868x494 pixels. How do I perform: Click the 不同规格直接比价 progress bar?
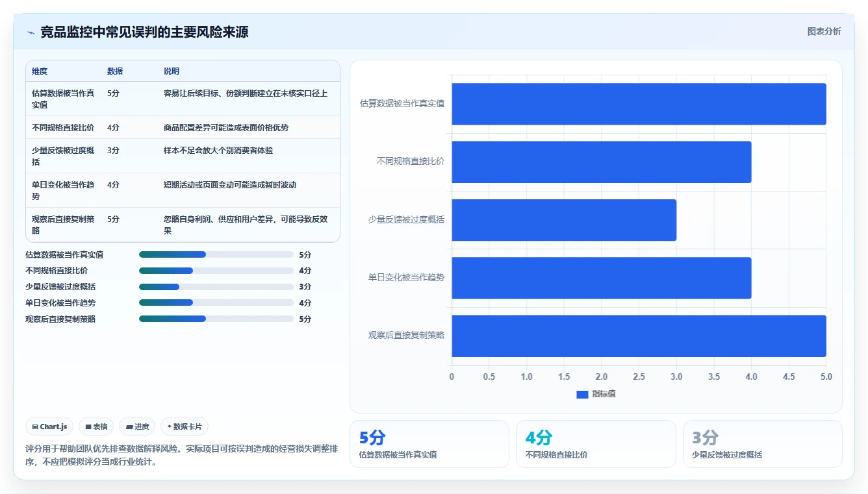point(216,271)
